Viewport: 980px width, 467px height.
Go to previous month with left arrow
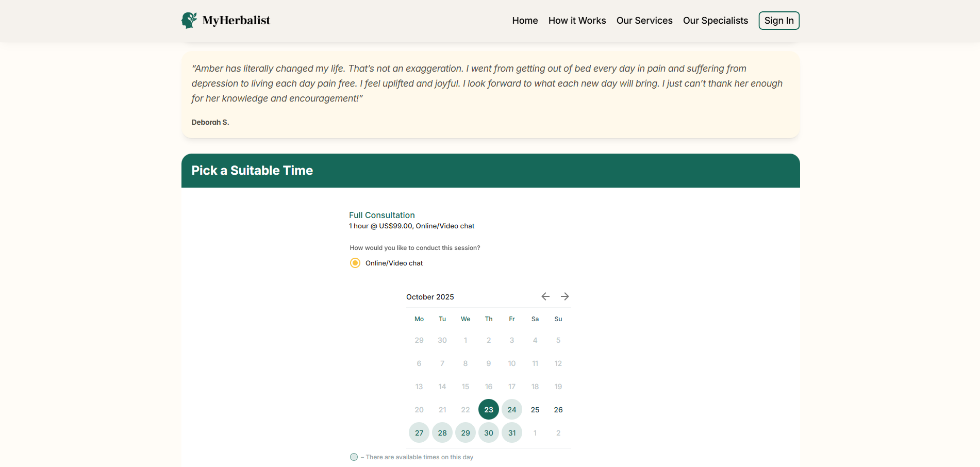coord(545,296)
